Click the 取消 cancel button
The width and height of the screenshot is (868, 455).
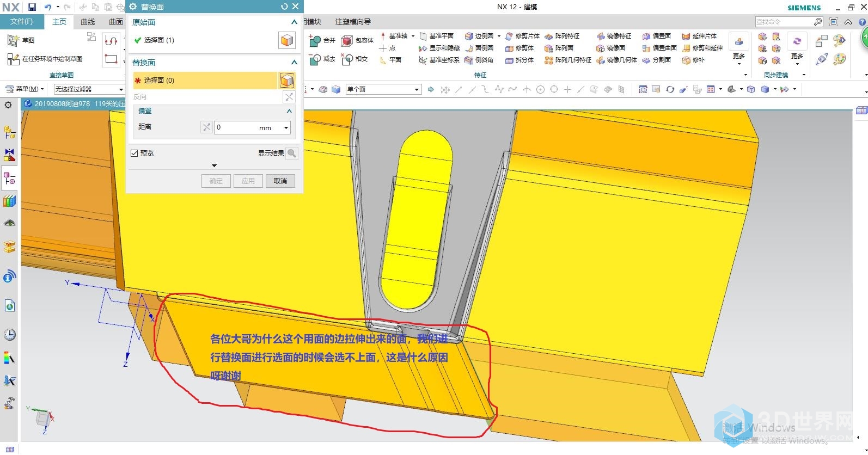pos(280,181)
